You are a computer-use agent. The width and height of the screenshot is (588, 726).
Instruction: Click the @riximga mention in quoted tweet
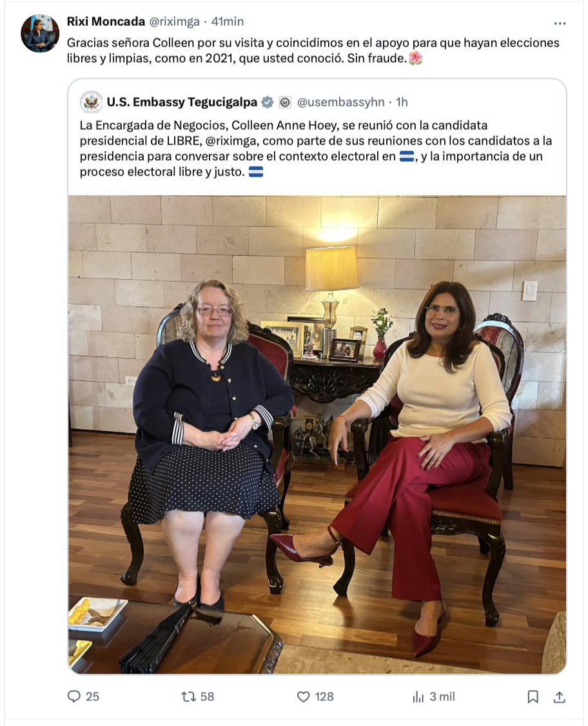coord(231,141)
